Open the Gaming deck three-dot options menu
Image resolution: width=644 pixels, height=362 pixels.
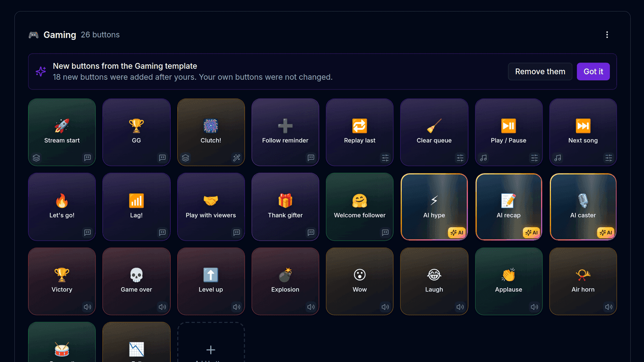point(607,35)
